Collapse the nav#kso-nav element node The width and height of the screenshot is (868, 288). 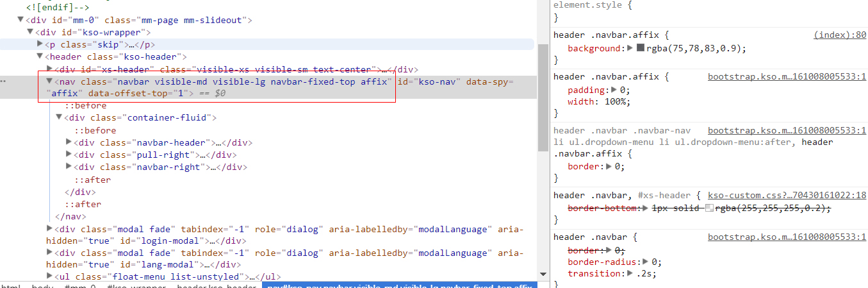pyautogui.click(x=50, y=81)
